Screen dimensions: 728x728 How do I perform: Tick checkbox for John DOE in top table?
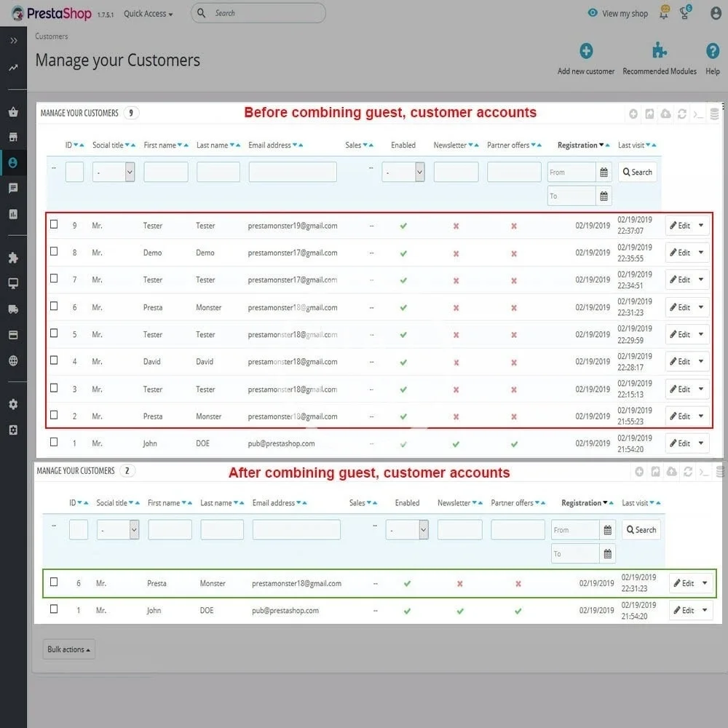click(x=54, y=442)
